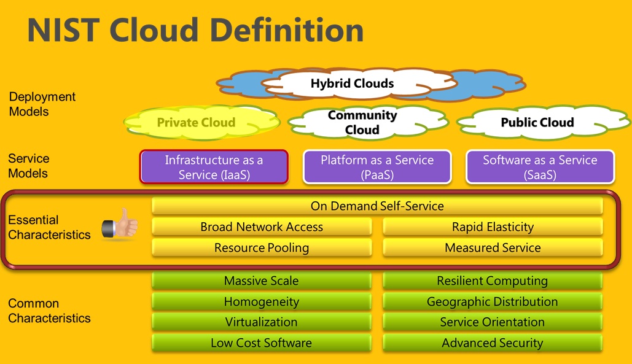Open the Software as a Service panel
This screenshot has width=632, height=364.
point(540,166)
